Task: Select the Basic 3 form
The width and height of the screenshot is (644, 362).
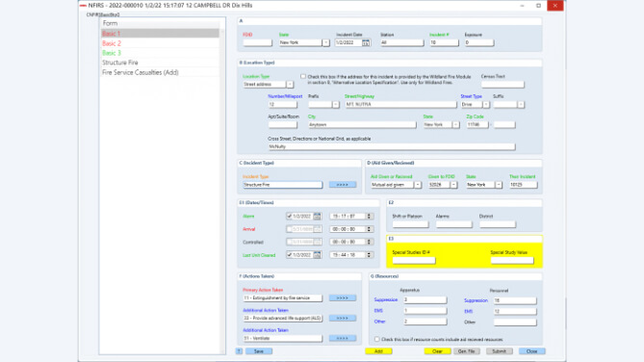Action: click(x=160, y=53)
